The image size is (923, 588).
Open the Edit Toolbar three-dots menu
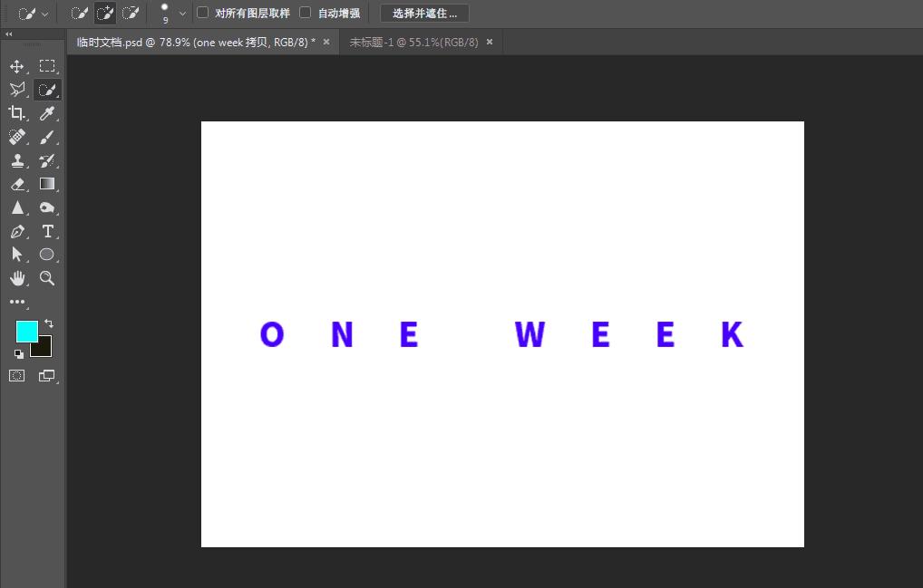[17, 302]
